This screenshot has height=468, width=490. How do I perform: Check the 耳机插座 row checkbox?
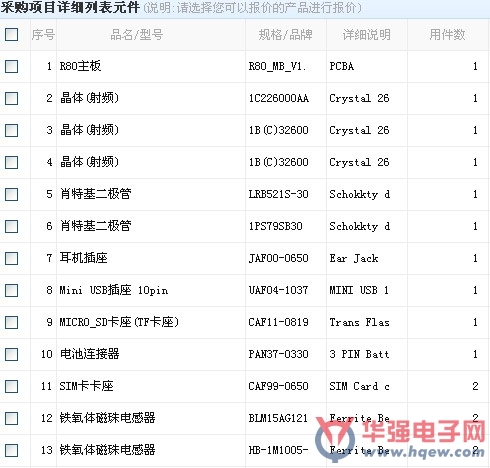tap(11, 258)
